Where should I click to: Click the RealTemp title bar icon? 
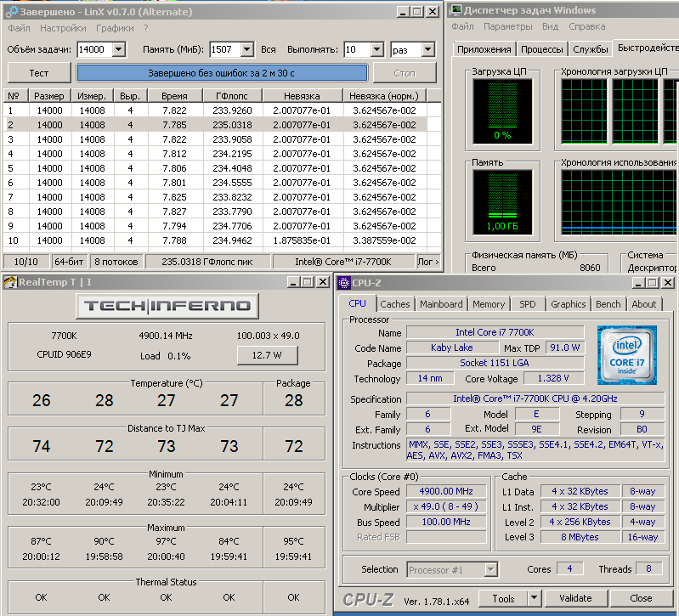tap(8, 281)
